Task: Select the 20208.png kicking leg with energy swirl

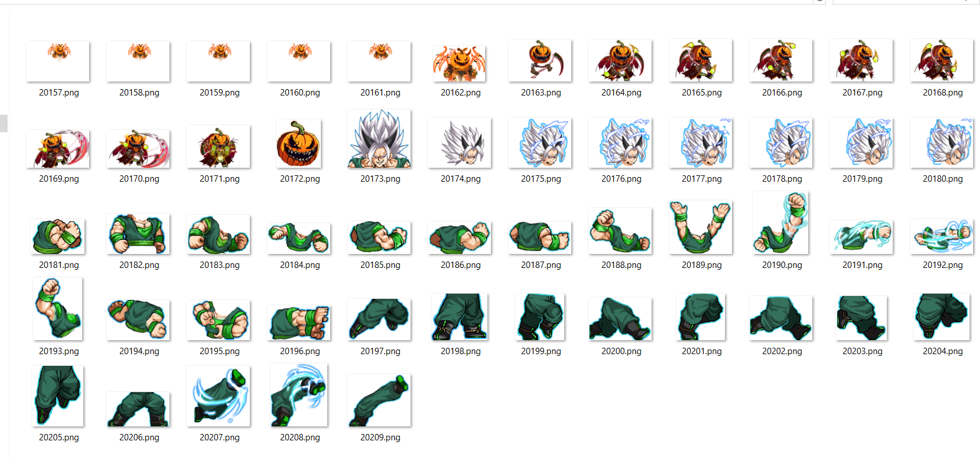Action: pyautogui.click(x=299, y=396)
